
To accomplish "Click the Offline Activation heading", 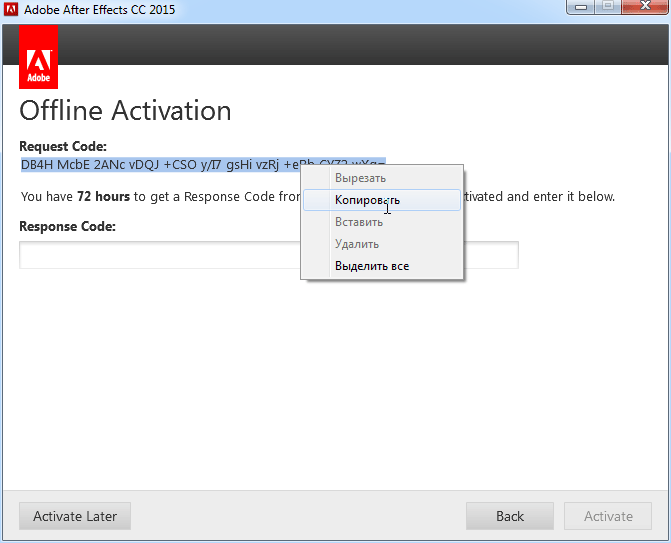I will point(125,111).
